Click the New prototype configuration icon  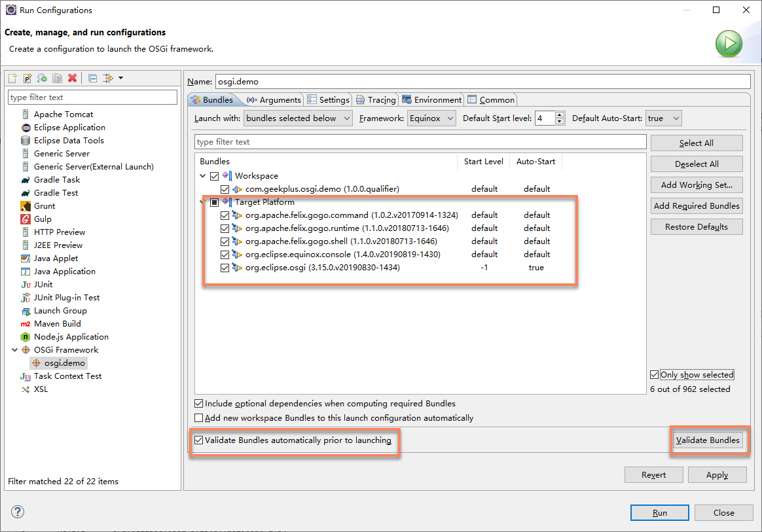coord(27,78)
